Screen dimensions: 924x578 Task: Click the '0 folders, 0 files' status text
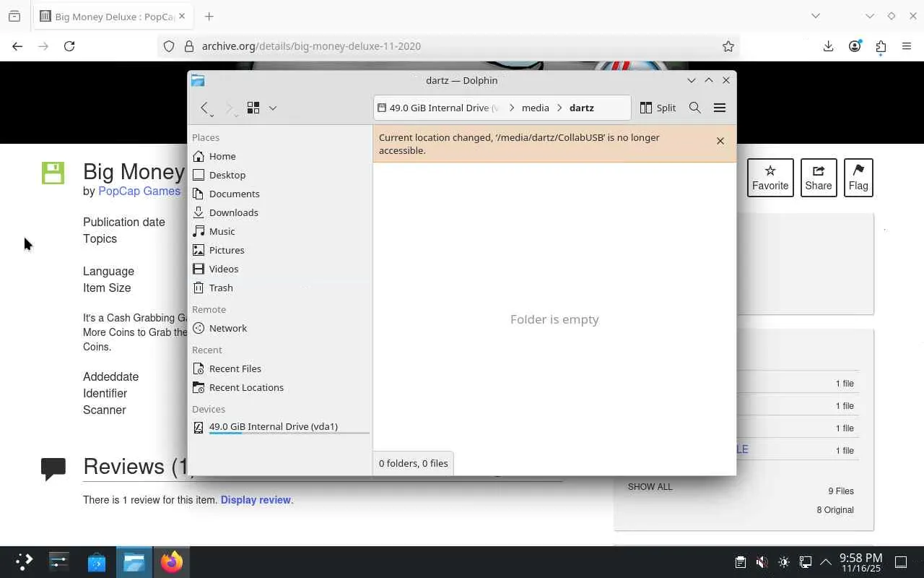[x=414, y=463]
